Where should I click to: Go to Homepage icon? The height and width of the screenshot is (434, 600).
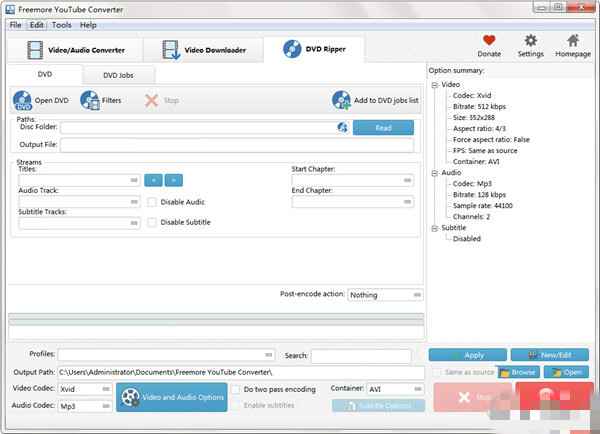[x=573, y=42]
